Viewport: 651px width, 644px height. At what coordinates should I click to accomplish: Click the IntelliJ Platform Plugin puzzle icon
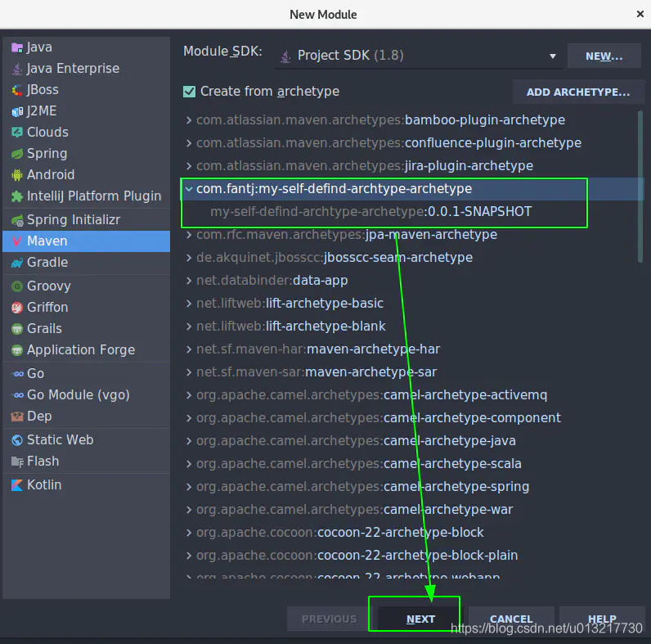17,196
